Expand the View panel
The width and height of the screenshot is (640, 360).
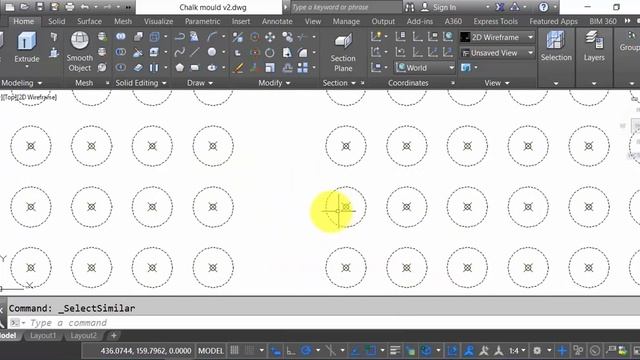tap(496, 83)
